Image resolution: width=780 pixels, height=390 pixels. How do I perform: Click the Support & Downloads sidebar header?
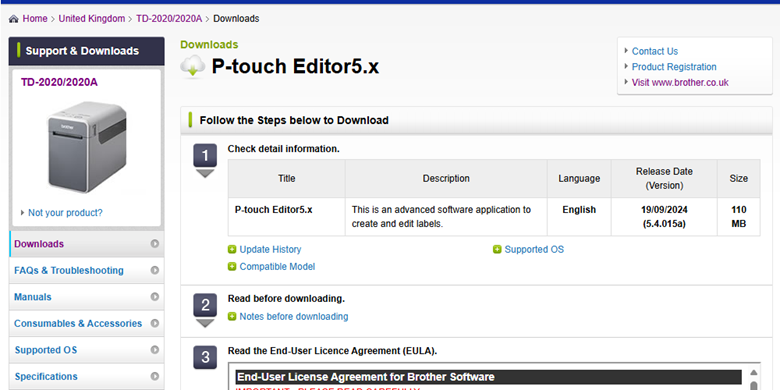87,51
